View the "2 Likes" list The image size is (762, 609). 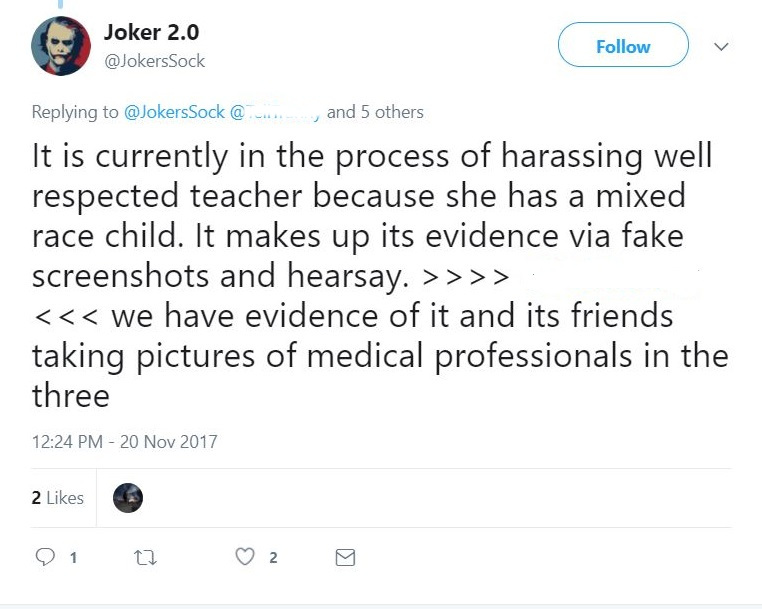pos(58,498)
